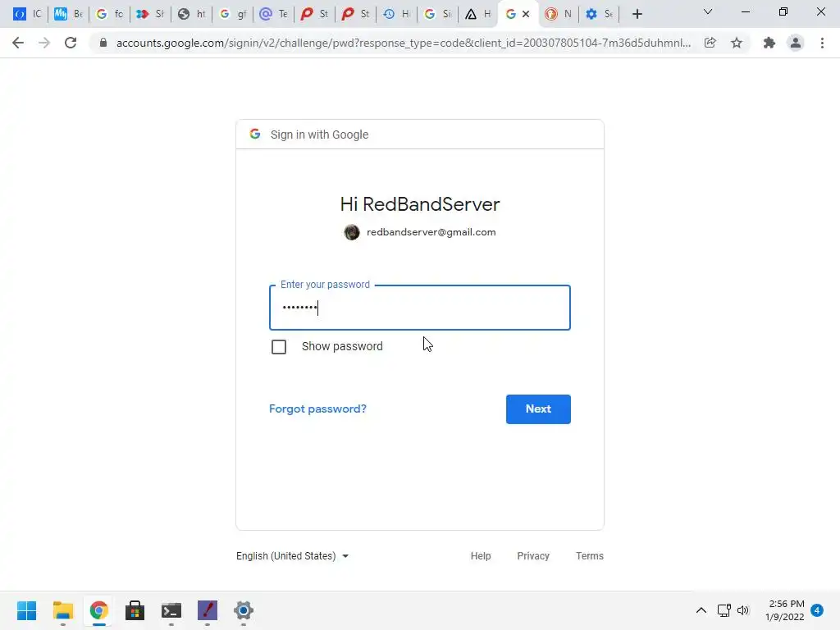Switch to the DuckDuckGo tab labeled N
Viewport: 840px width, 630px height.
(x=558, y=14)
